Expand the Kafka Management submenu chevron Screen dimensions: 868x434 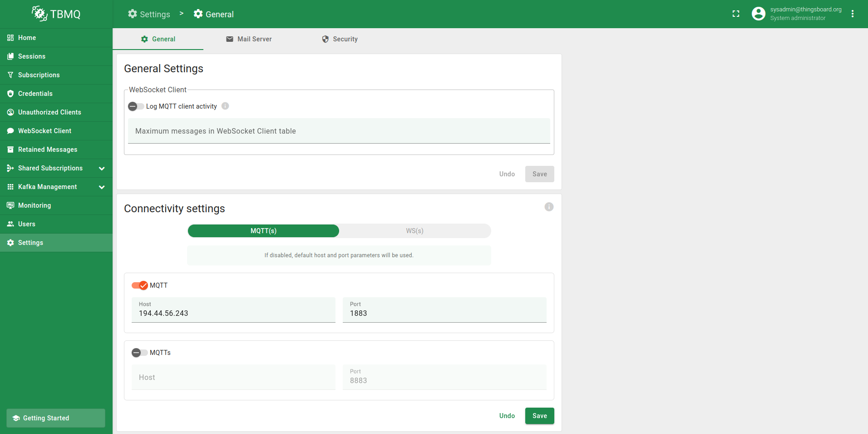[x=102, y=187]
